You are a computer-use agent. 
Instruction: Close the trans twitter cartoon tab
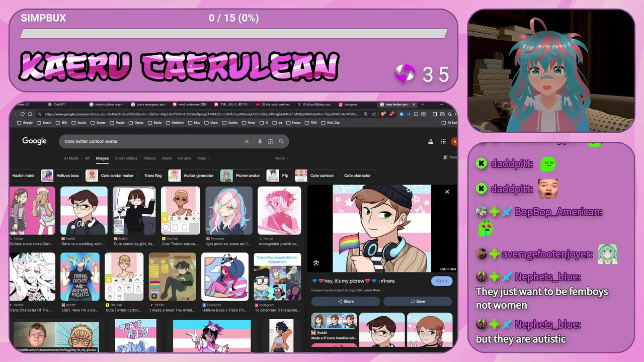(x=414, y=105)
